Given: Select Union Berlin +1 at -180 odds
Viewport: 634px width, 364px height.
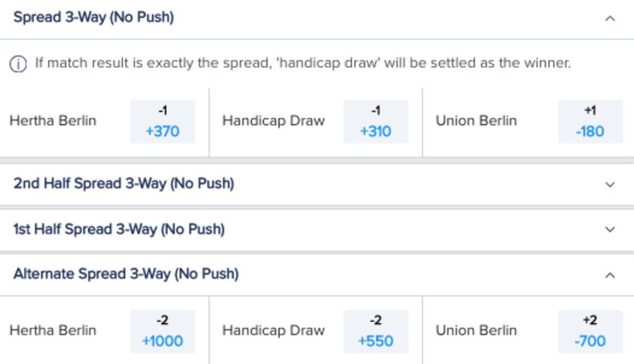Looking at the screenshot, I should (590, 122).
